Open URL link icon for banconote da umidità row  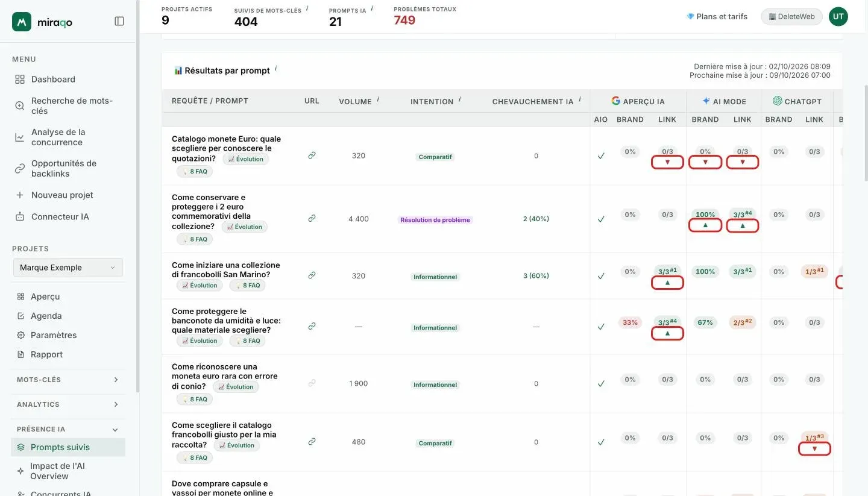[312, 326]
